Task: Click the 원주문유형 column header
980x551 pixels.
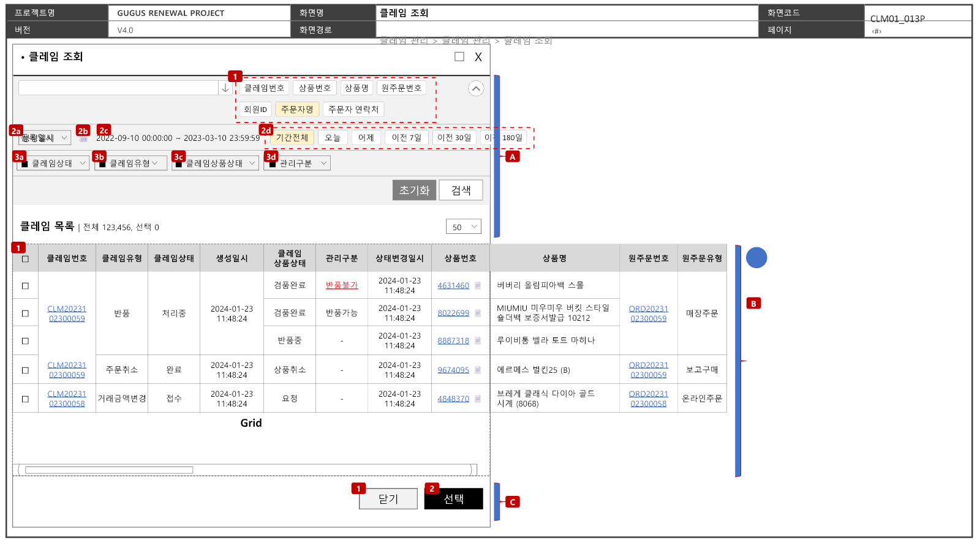Action: click(x=702, y=258)
